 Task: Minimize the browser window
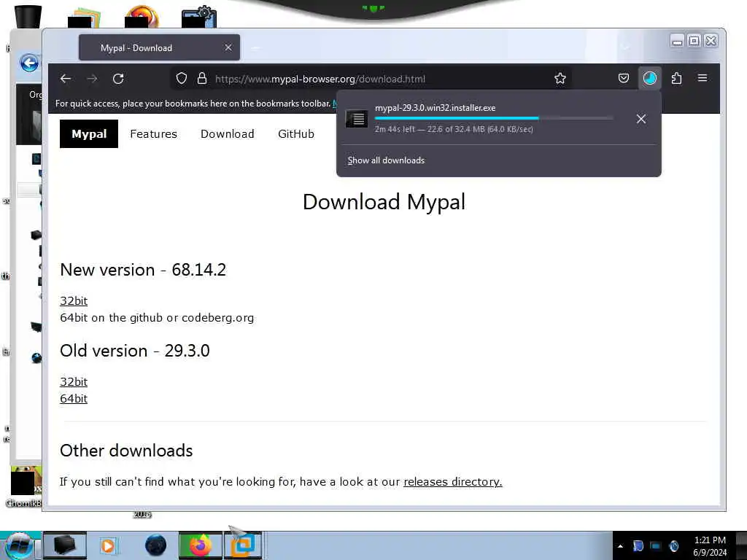click(677, 41)
